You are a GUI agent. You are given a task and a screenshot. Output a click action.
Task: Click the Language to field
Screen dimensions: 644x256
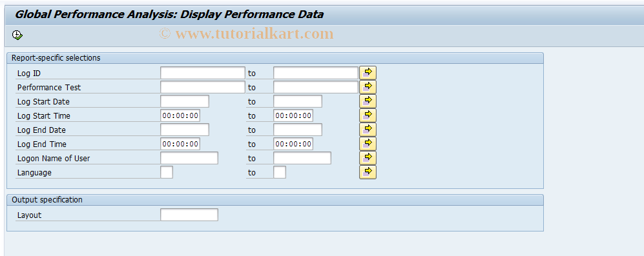click(x=279, y=172)
